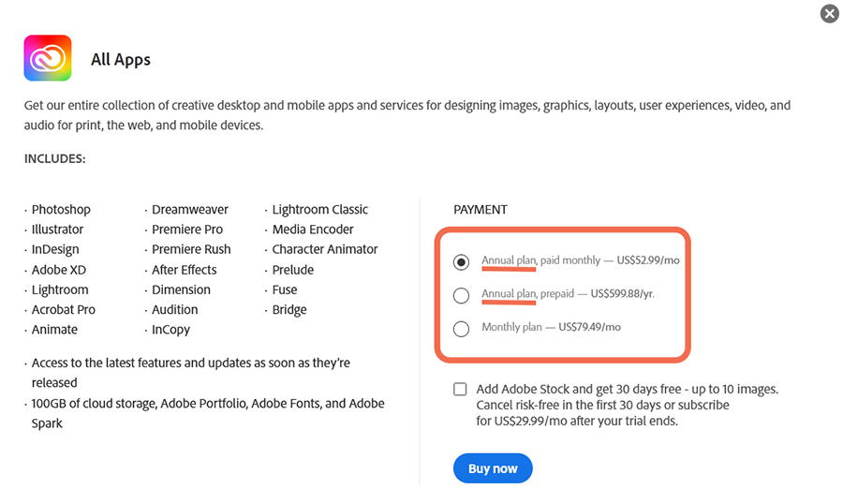Click 'Lightroom Classic' in the apps list
Viewport: 843px width, 504px height.
coord(320,209)
